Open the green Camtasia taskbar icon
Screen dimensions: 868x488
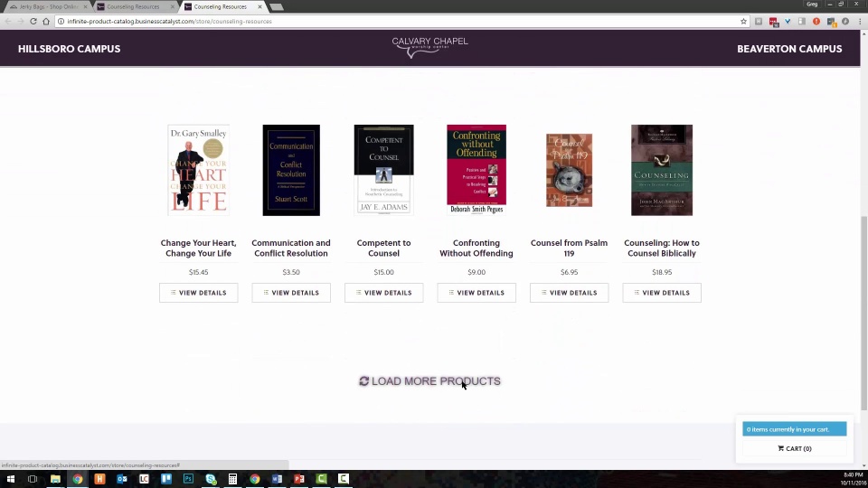tap(321, 479)
